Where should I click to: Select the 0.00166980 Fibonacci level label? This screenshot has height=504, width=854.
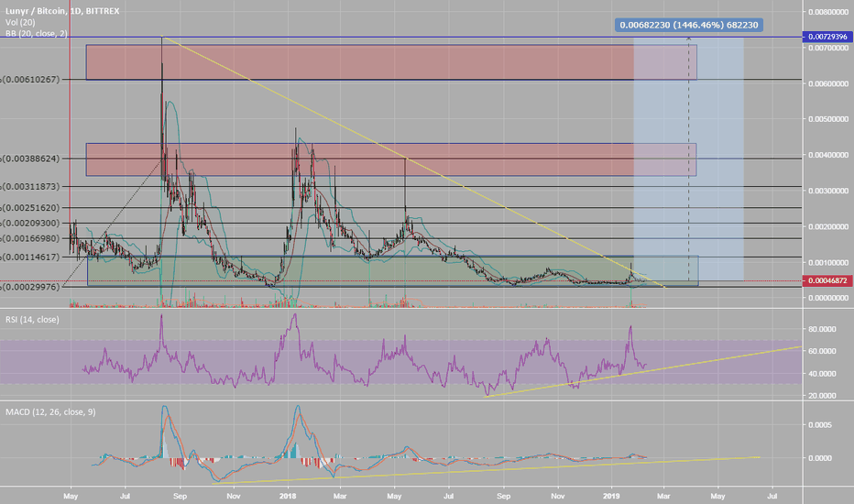pyautogui.click(x=30, y=238)
